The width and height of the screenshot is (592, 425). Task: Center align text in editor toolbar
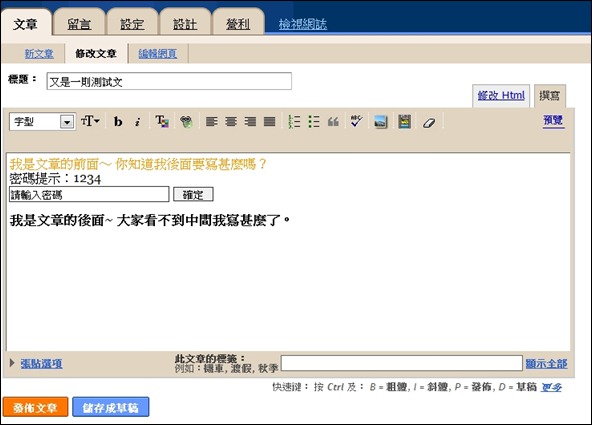click(x=231, y=122)
